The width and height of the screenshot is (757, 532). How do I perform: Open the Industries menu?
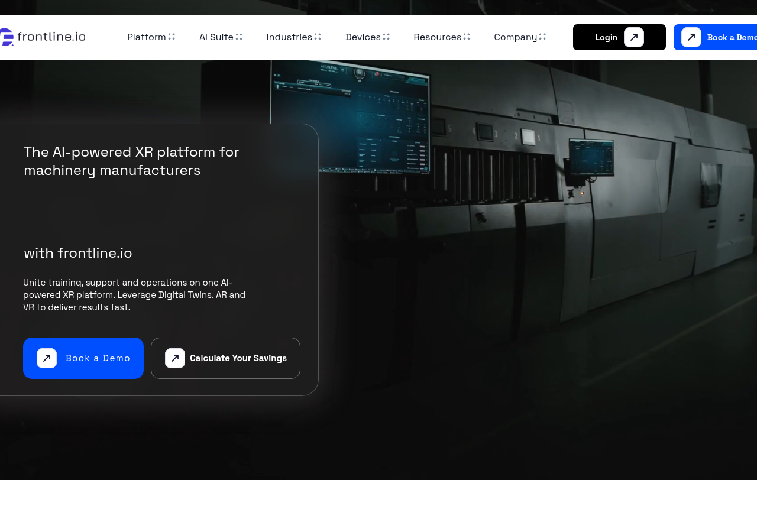(289, 37)
